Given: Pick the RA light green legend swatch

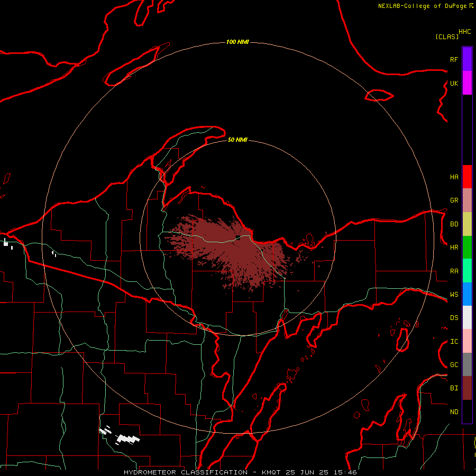Looking at the screenshot, I should (467, 271).
